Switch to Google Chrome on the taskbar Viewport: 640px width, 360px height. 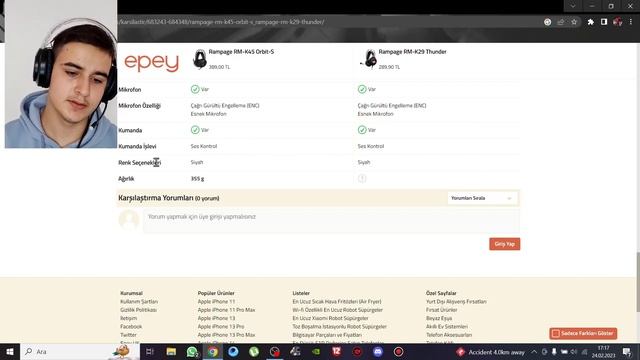213,351
